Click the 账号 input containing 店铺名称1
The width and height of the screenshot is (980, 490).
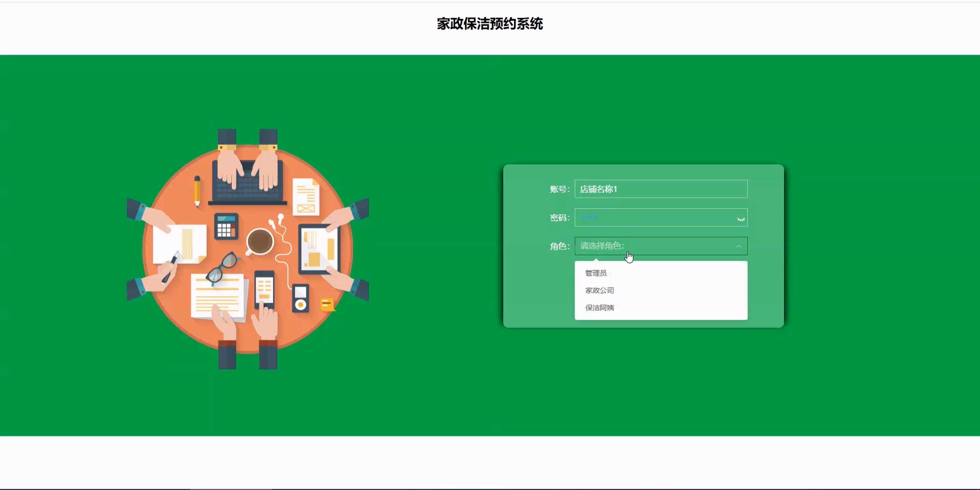point(661,189)
